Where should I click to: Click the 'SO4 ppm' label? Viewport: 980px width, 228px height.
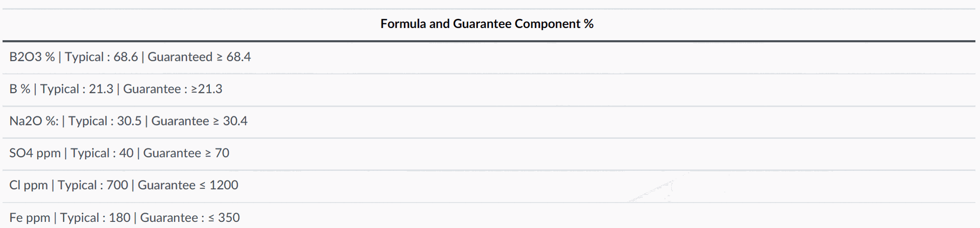35,153
